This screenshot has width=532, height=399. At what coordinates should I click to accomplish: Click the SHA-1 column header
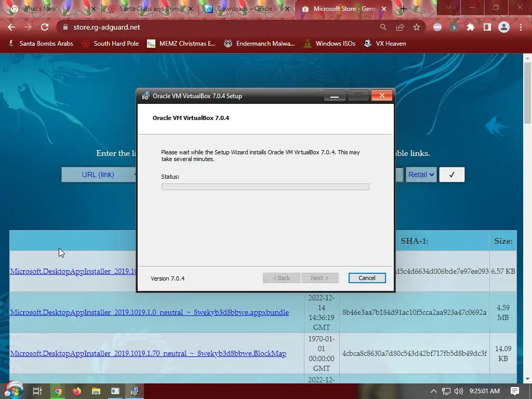point(414,241)
